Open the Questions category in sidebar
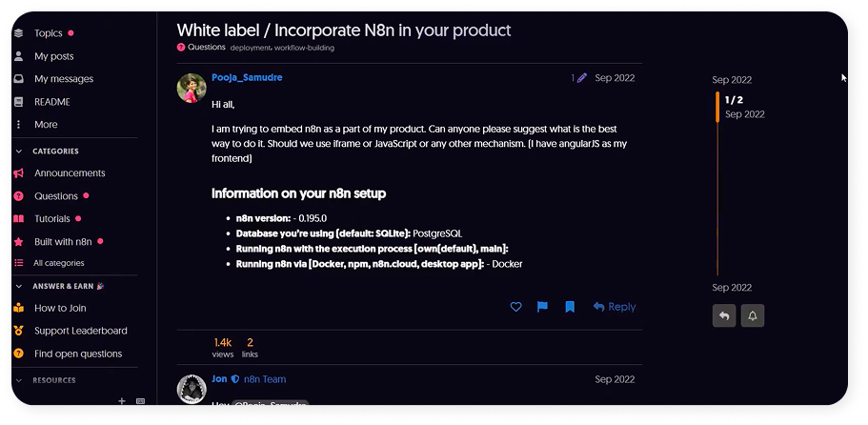The width and height of the screenshot is (868, 425). pos(56,196)
